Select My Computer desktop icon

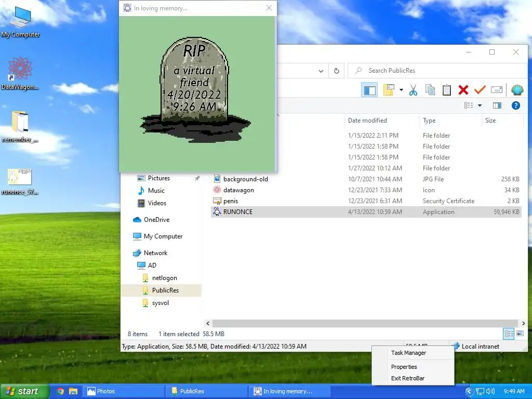pyautogui.click(x=20, y=21)
